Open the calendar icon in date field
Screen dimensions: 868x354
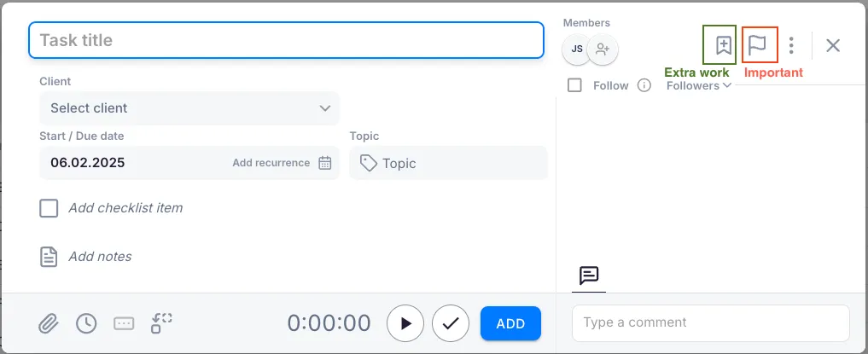coord(325,163)
